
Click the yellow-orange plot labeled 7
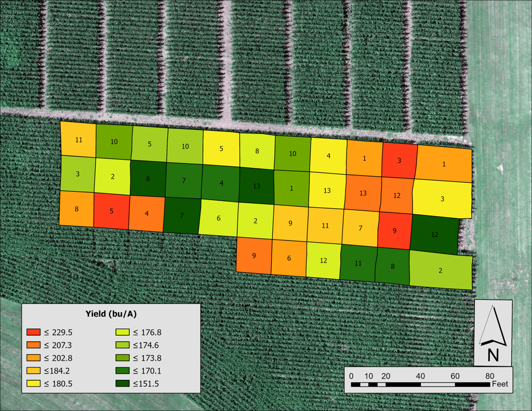(361, 228)
